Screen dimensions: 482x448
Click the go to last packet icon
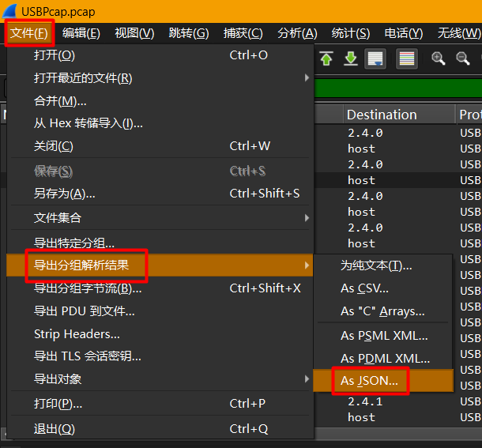point(350,58)
